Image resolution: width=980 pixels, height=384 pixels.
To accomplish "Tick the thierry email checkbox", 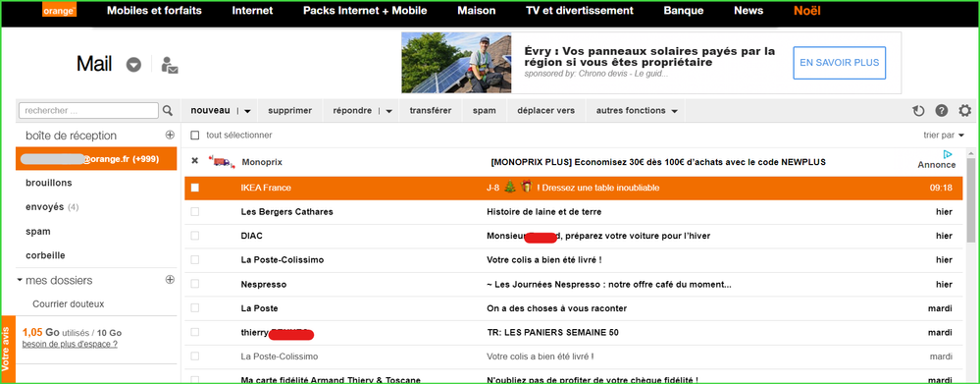I will tap(195, 332).
